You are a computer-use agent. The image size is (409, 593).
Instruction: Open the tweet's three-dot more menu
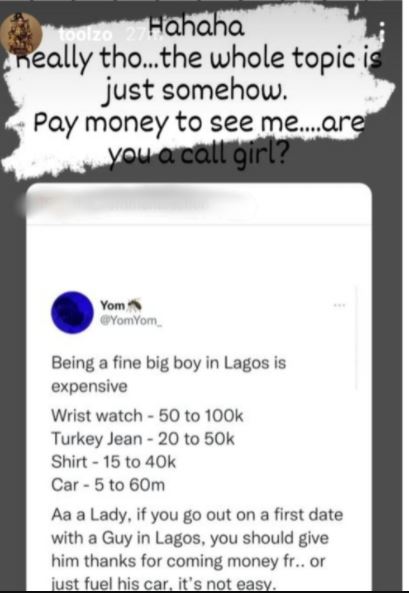(x=340, y=305)
